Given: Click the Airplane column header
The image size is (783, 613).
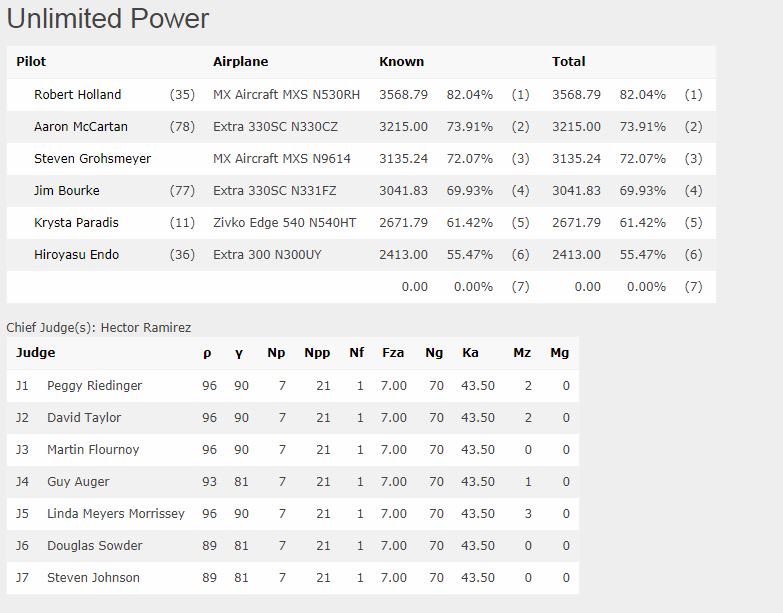Looking at the screenshot, I should [x=241, y=61].
